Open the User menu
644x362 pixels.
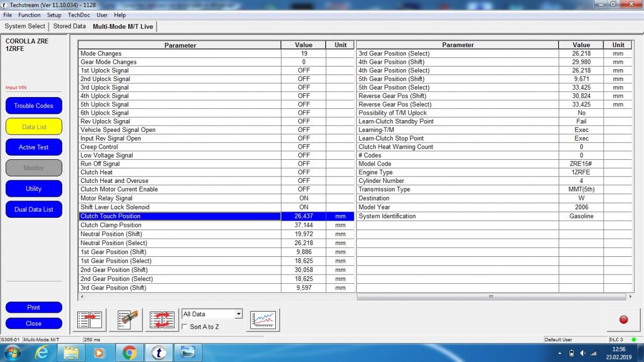tap(102, 15)
